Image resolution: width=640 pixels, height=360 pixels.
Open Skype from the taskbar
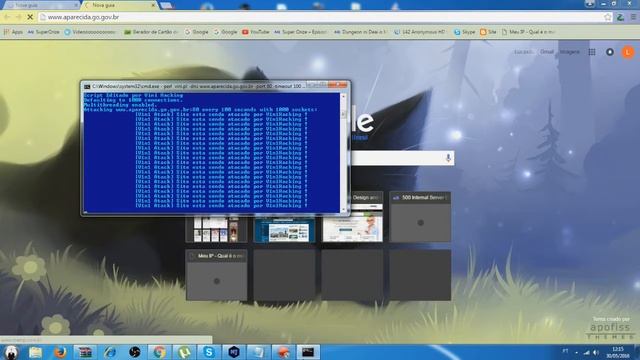click(x=209, y=352)
